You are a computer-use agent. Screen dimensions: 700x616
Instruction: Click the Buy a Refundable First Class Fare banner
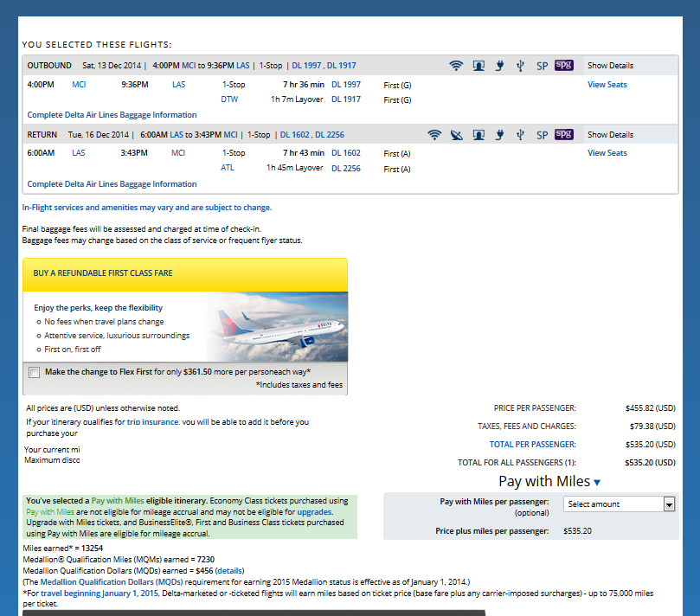pyautogui.click(x=184, y=273)
